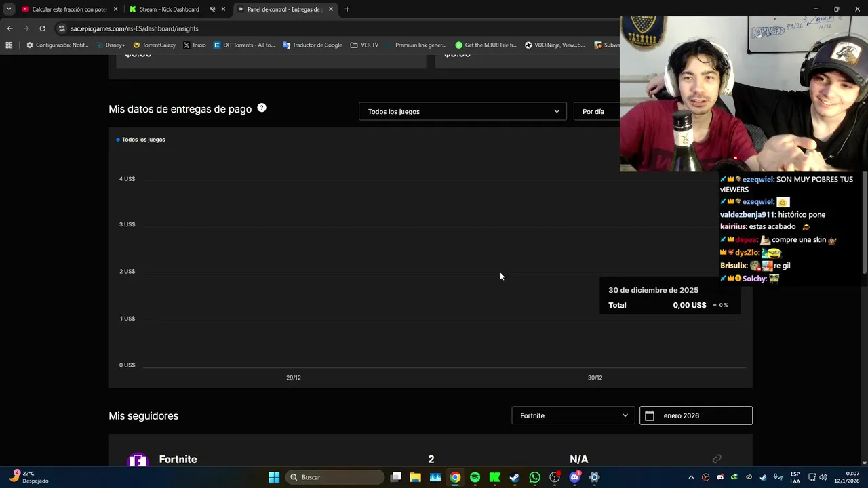Click chat message from valdezbenja911
This screenshot has width=868, height=488.
tap(772, 214)
